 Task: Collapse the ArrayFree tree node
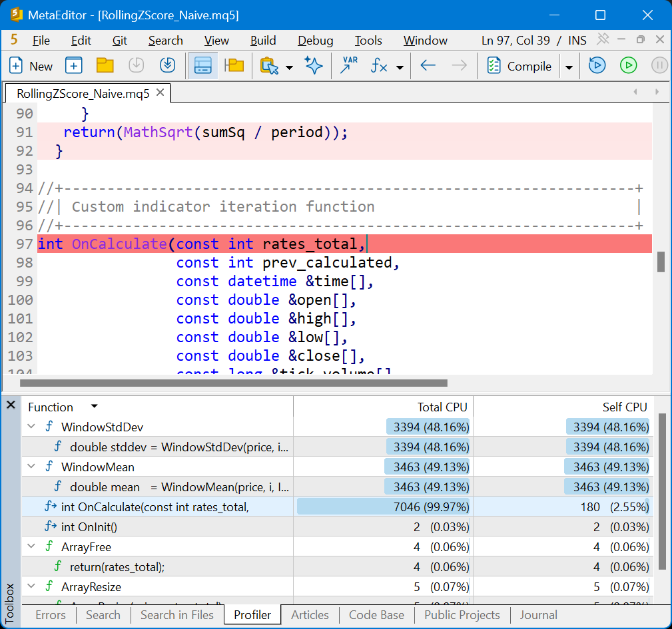31,546
